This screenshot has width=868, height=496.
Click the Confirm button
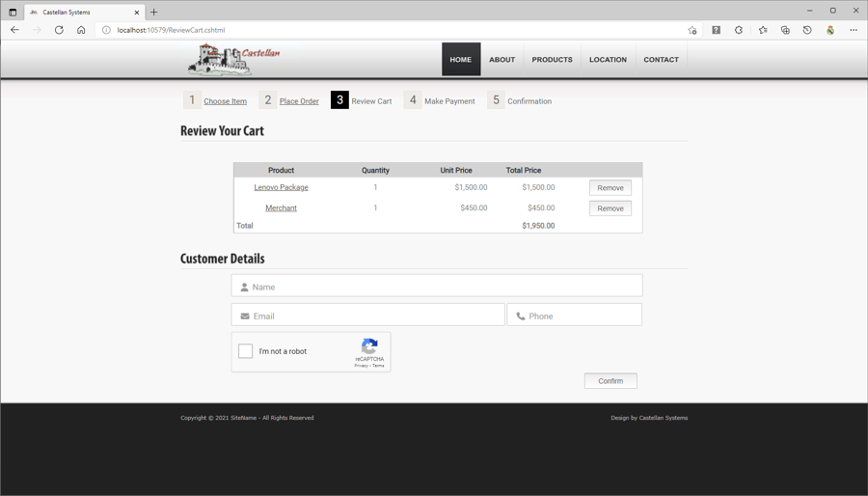tap(610, 381)
